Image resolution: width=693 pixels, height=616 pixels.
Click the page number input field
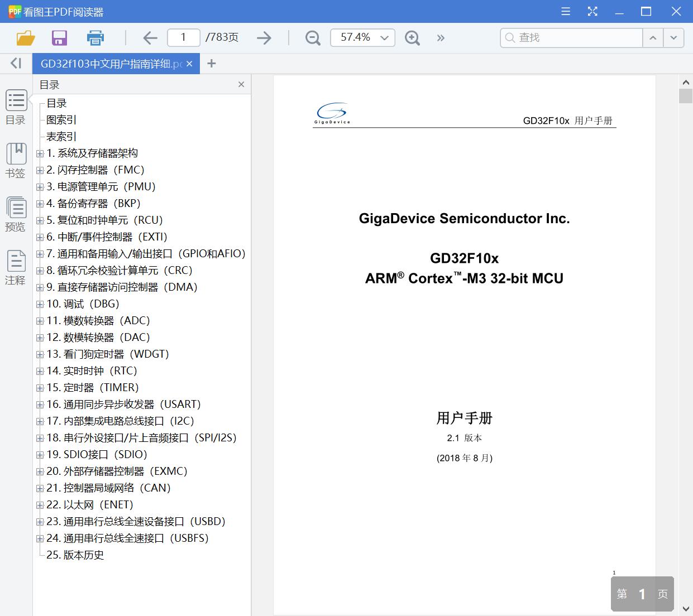[x=184, y=37]
